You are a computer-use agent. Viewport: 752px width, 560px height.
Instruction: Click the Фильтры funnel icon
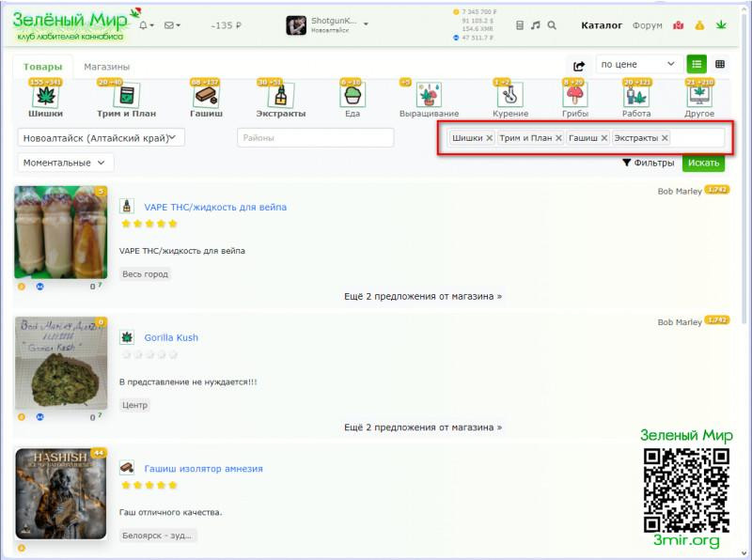pyautogui.click(x=626, y=163)
